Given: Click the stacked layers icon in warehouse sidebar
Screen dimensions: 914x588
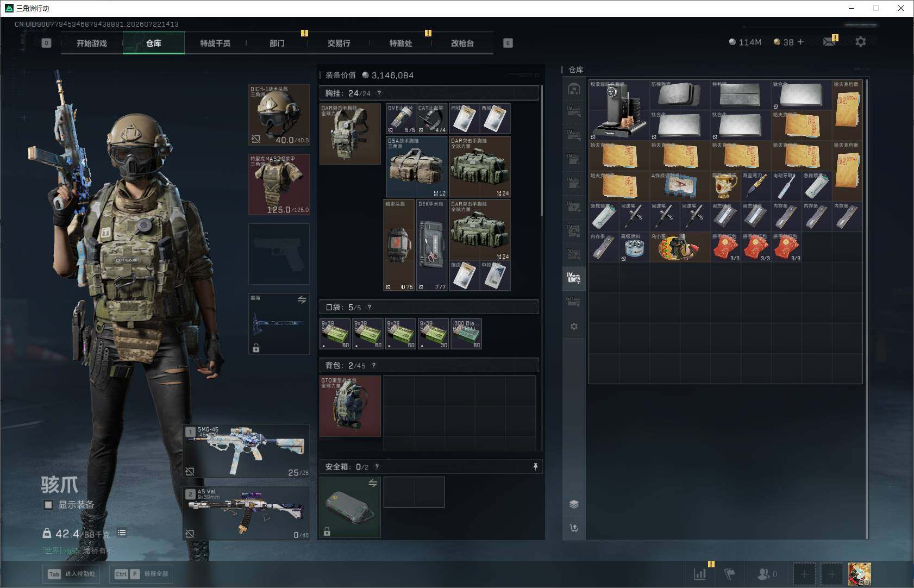Looking at the screenshot, I should pyautogui.click(x=574, y=504).
